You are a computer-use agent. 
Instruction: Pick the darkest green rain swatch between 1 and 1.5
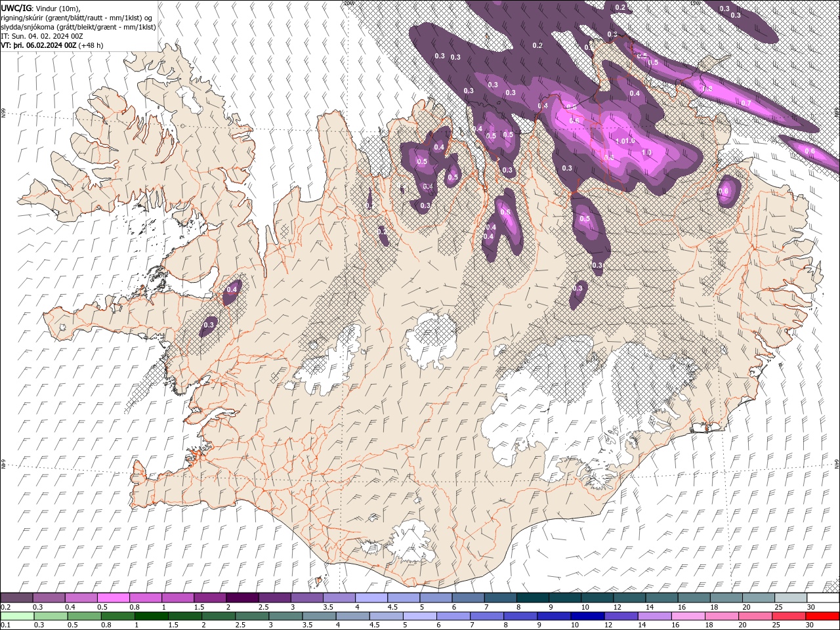152,616
